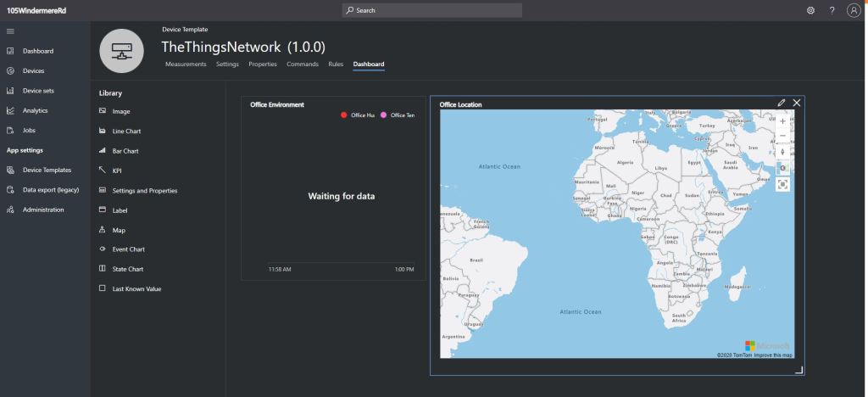The height and width of the screenshot is (397, 868).
Task: Zoom in on the map
Action: [x=782, y=120]
